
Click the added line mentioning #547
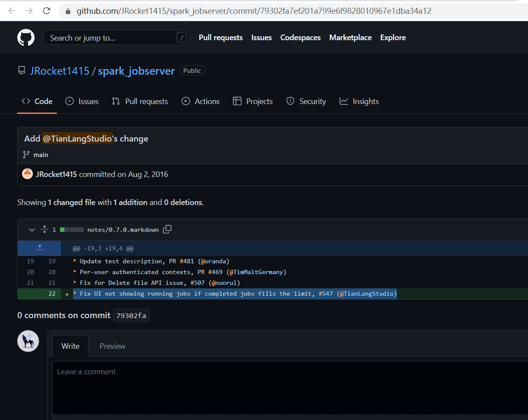pos(235,294)
